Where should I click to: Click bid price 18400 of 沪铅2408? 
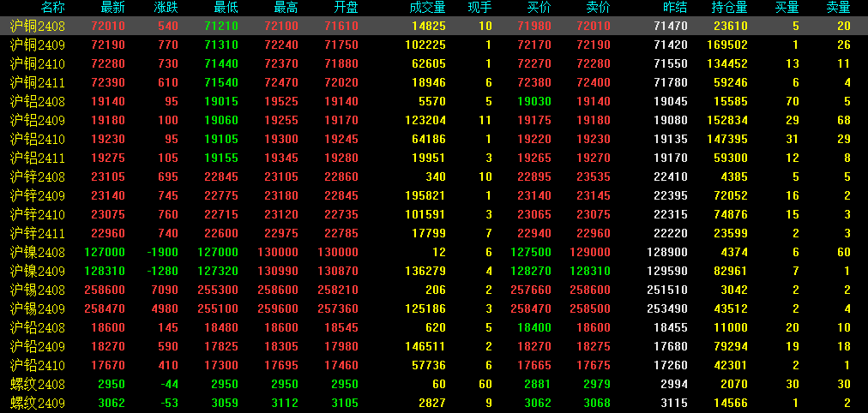tap(534, 327)
